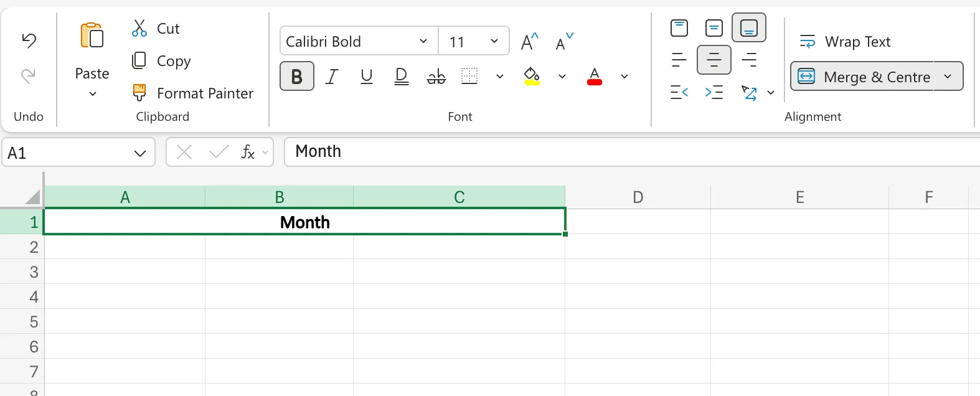Click the Increase Font Size icon
Viewport: 980px width, 396px height.
pos(529,42)
